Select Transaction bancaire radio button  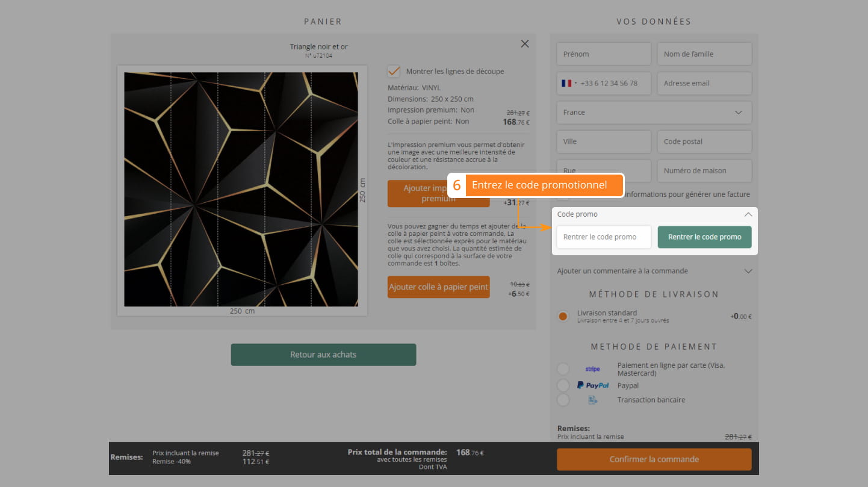point(563,400)
